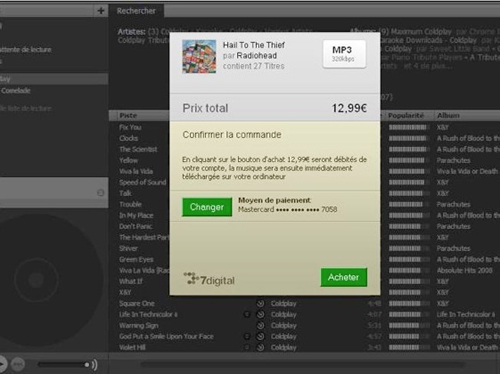500x374 pixels.
Task: Open the Absolute Hits 2008 album
Action: [x=465, y=270]
